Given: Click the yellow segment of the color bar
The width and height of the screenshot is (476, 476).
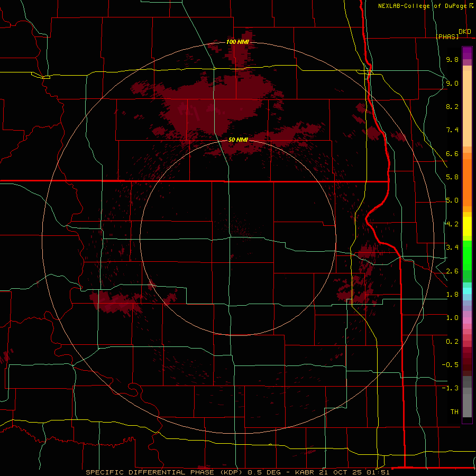Looking at the screenshot, I should [x=467, y=226].
